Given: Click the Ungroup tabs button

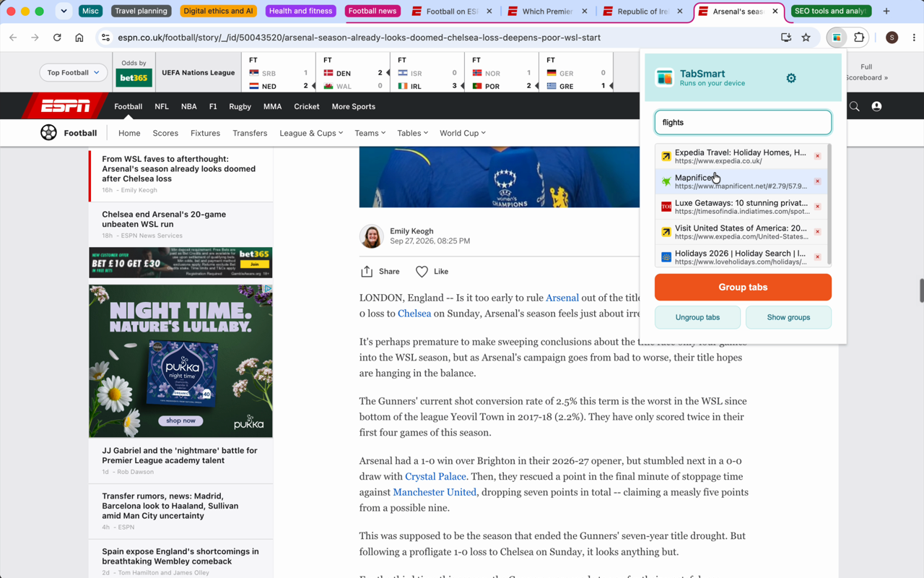Looking at the screenshot, I should coord(697,317).
